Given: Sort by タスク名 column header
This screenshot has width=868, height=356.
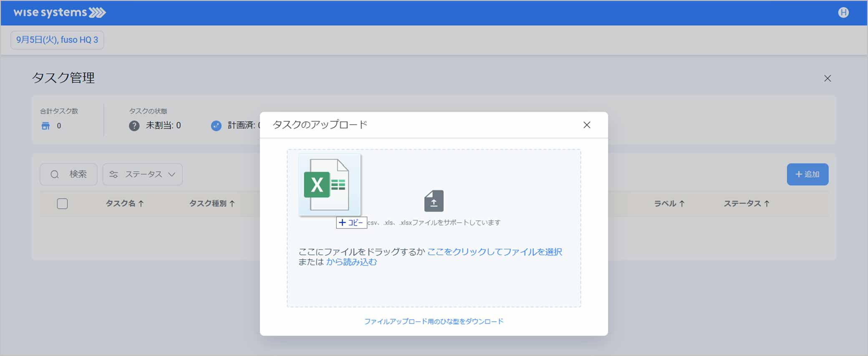Looking at the screenshot, I should tap(124, 203).
